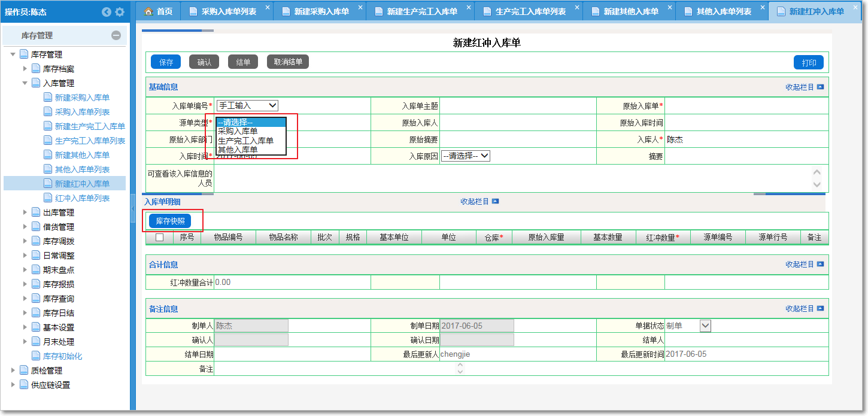Open the 单据状态 dropdown
This screenshot has width=868, height=416.
point(705,326)
